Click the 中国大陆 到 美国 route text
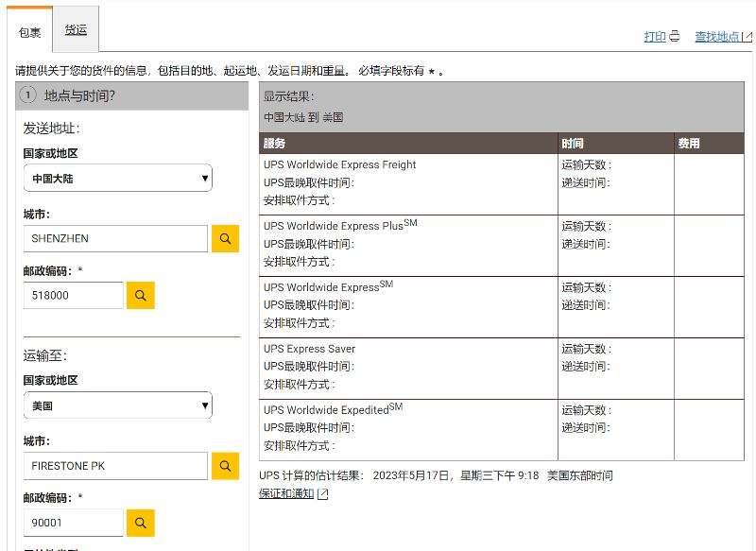Image resolution: width=756 pixels, height=551 pixels. tap(303, 117)
